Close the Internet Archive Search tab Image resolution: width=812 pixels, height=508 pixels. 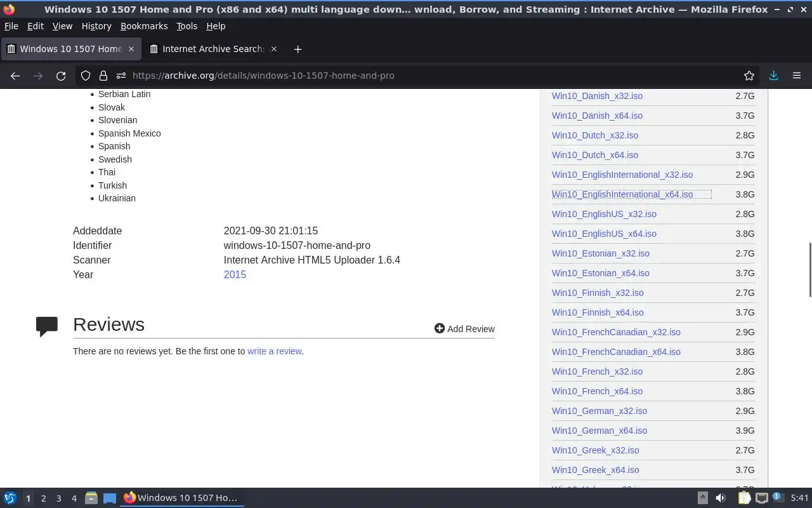(x=274, y=49)
